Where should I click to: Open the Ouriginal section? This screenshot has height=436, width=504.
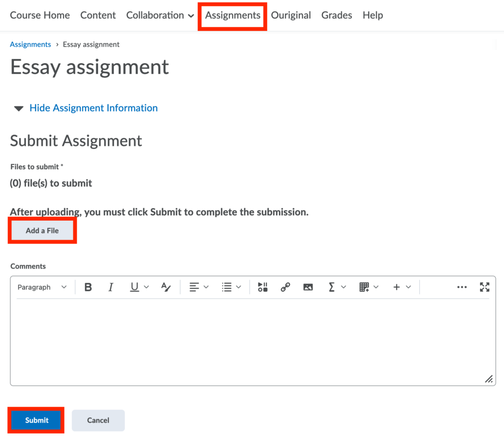(x=291, y=15)
